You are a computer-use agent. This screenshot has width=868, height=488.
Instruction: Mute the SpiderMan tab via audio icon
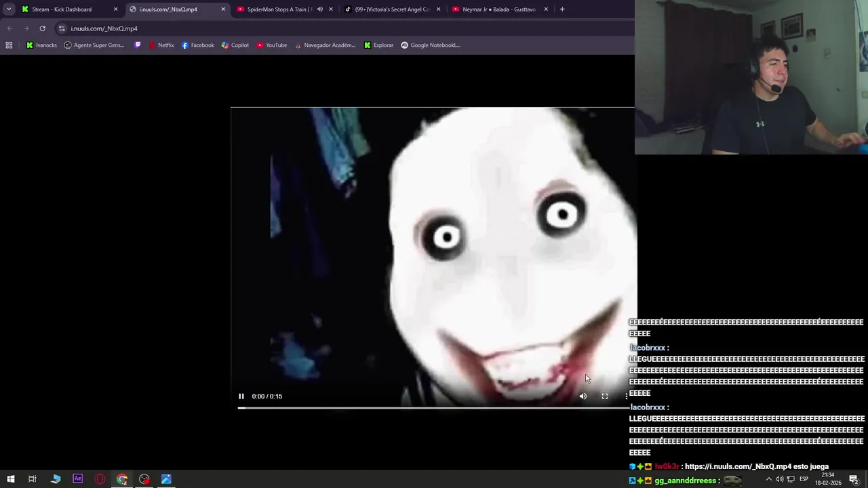319,9
